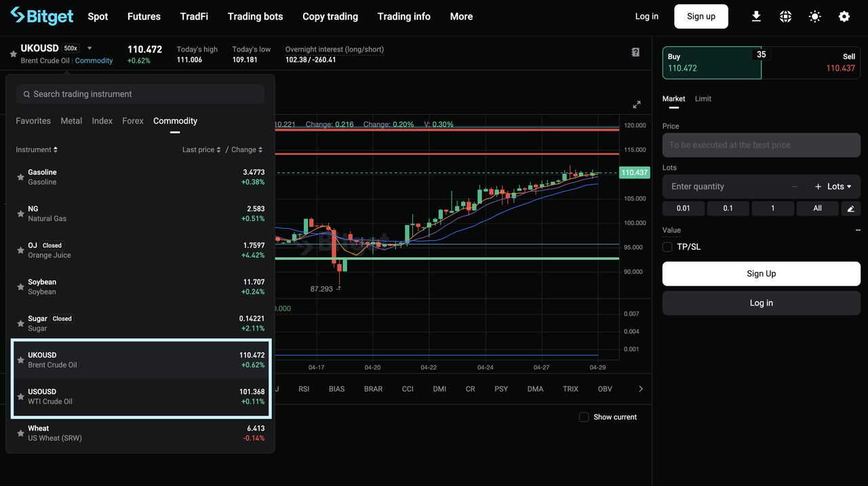Click the search magnifier icon
The height and width of the screenshot is (486, 868).
26,94
